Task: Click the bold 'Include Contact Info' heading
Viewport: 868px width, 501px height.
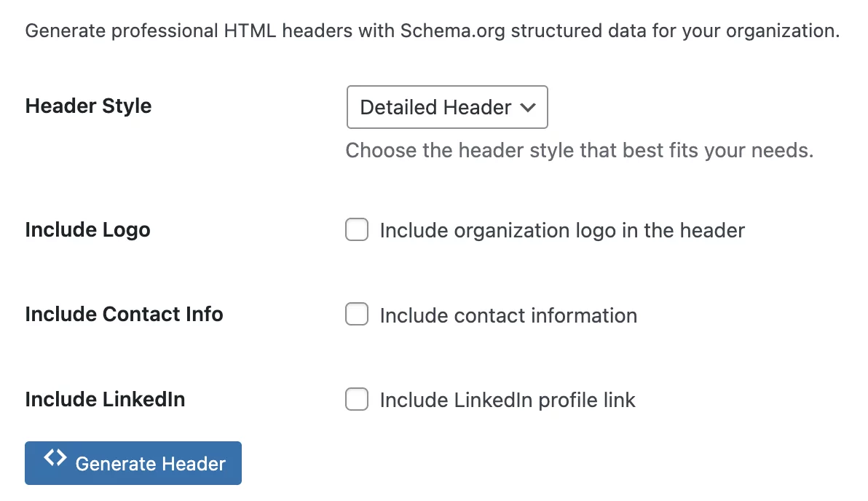Action: [x=124, y=315]
